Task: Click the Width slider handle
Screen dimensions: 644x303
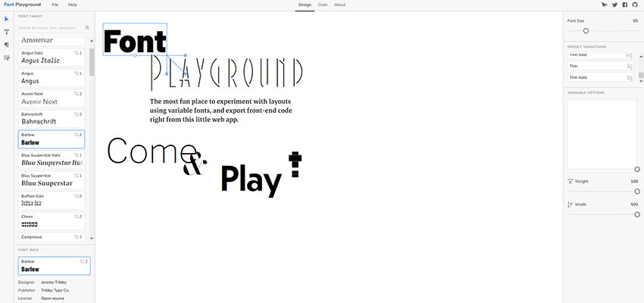Action: (637, 214)
